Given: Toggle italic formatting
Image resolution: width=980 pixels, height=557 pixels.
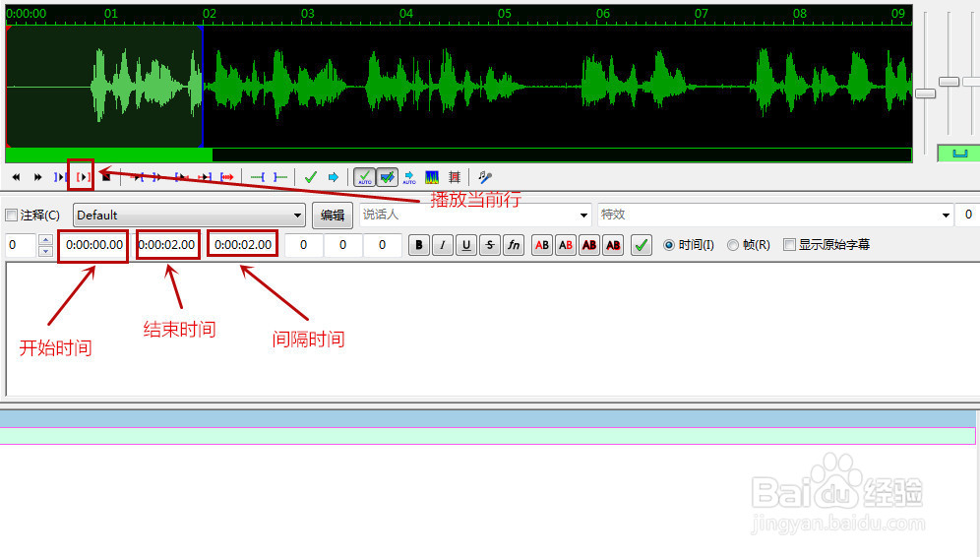Looking at the screenshot, I should (x=443, y=245).
